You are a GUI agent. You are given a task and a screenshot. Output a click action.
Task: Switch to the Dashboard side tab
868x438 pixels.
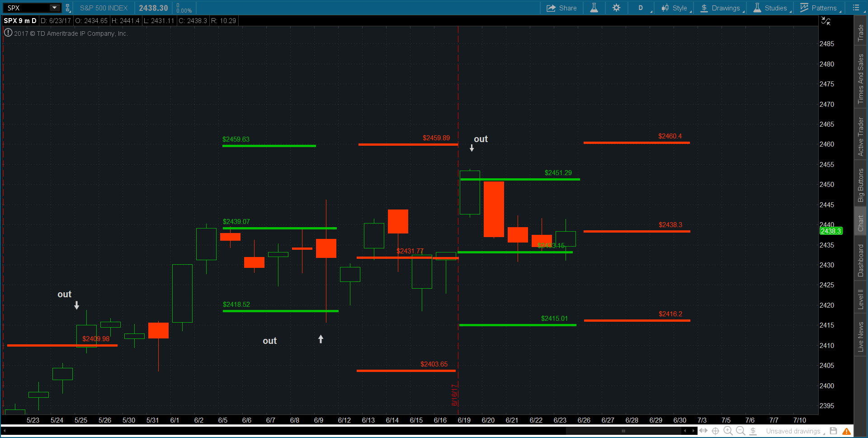(x=861, y=261)
